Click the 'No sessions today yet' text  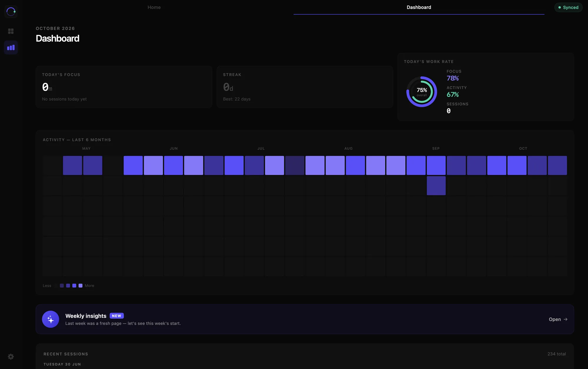64,99
